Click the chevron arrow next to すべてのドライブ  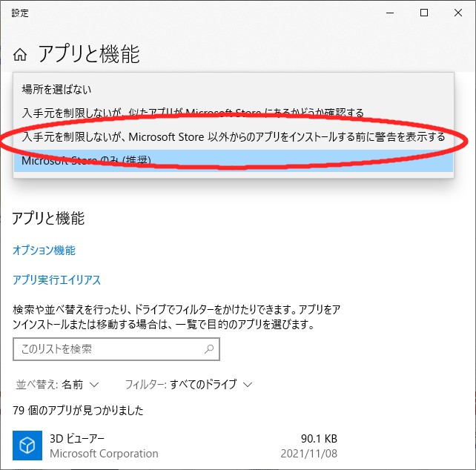248,384
